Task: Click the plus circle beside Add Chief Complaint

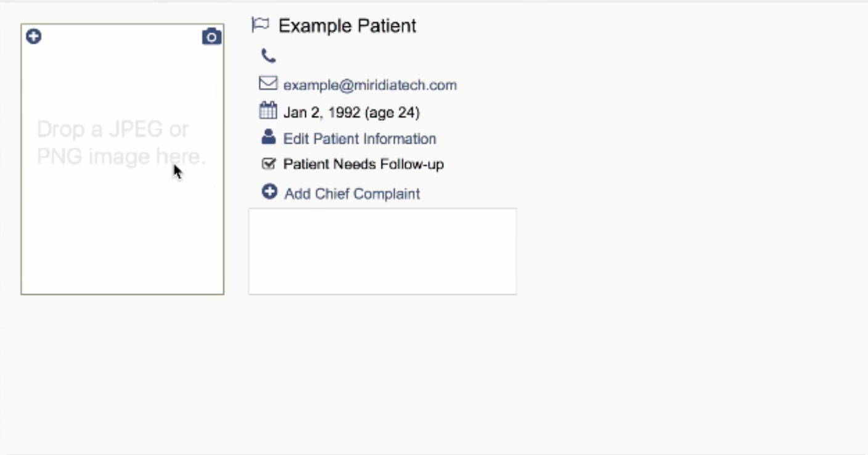Action: coord(269,192)
